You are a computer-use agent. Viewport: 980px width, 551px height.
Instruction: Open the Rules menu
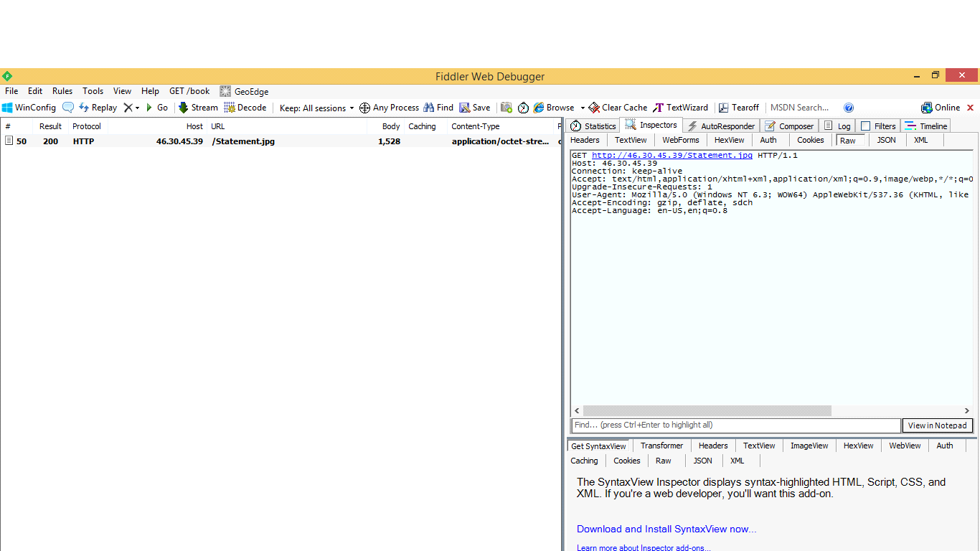coord(62,91)
